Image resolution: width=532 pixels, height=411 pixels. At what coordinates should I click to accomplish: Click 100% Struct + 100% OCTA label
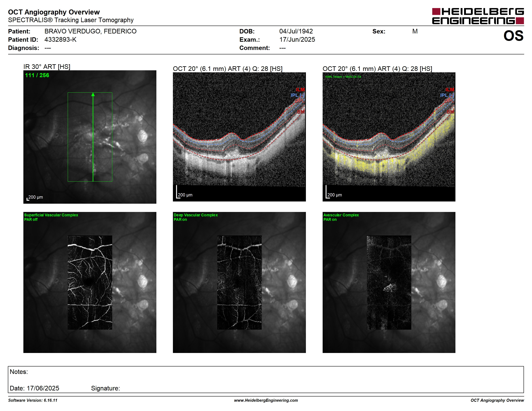343,77
